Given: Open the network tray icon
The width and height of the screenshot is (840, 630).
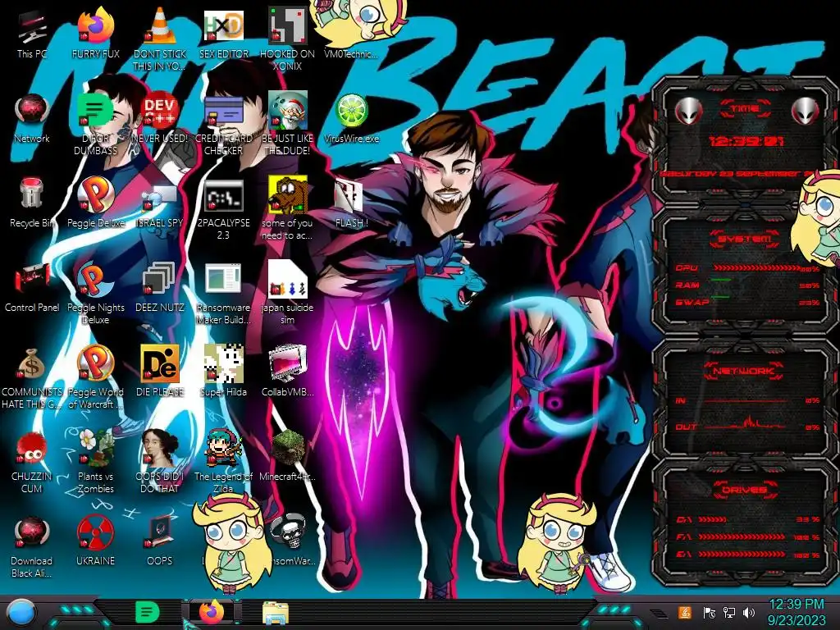Looking at the screenshot, I should pos(728,612).
